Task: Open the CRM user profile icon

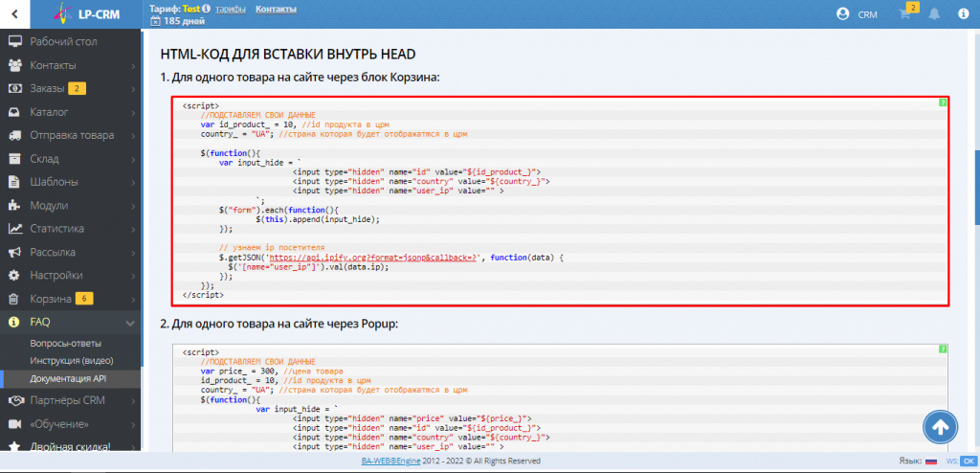Action: (843, 14)
